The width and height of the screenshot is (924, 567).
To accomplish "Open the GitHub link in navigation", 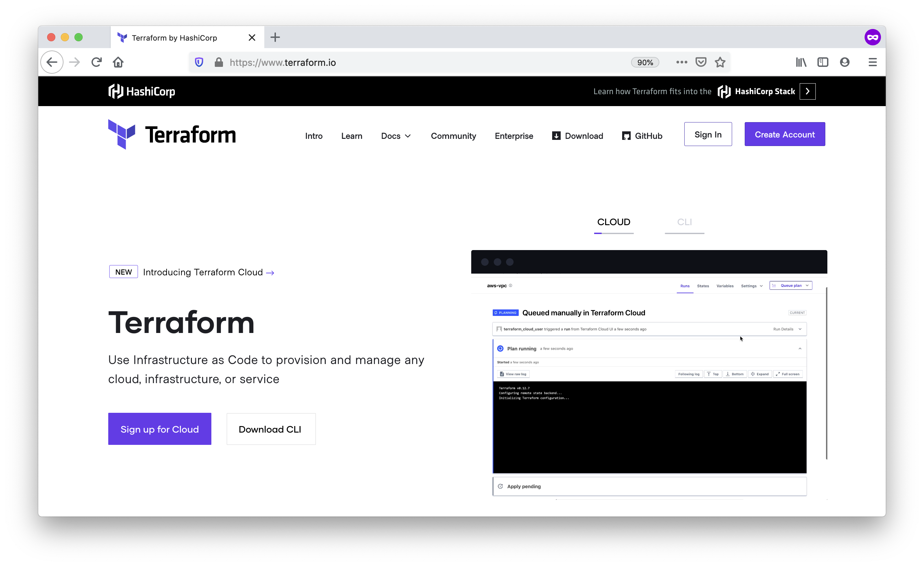I will click(642, 136).
